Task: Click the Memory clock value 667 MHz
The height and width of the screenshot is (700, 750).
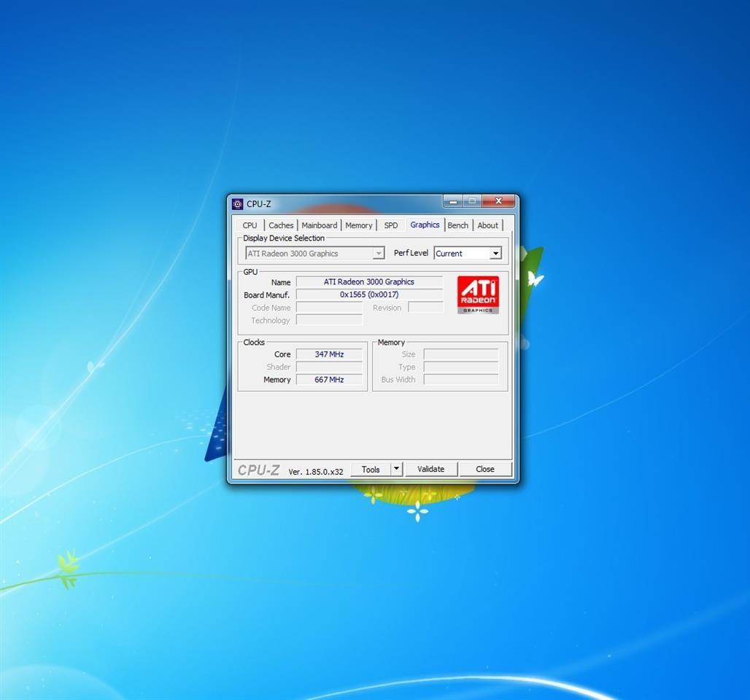Action: point(329,380)
